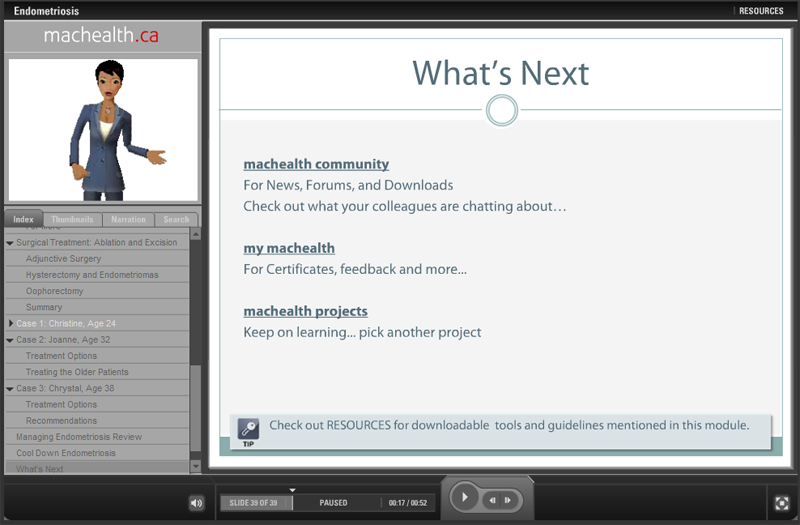Select Recommendations in the index
The height and width of the screenshot is (525, 800).
click(97, 420)
